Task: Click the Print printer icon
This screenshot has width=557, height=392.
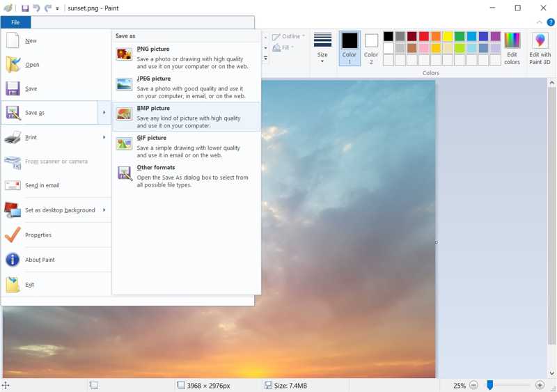Action: 13,137
